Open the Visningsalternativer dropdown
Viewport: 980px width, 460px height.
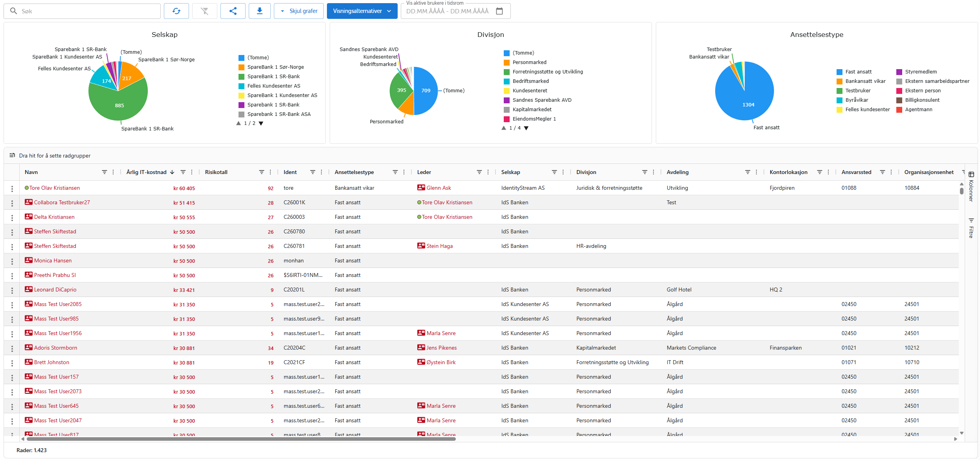point(362,11)
